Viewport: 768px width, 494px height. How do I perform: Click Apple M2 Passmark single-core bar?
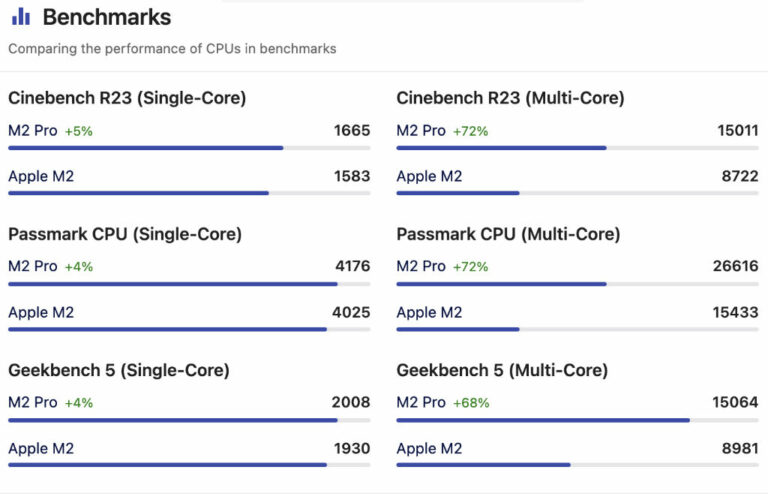167,329
